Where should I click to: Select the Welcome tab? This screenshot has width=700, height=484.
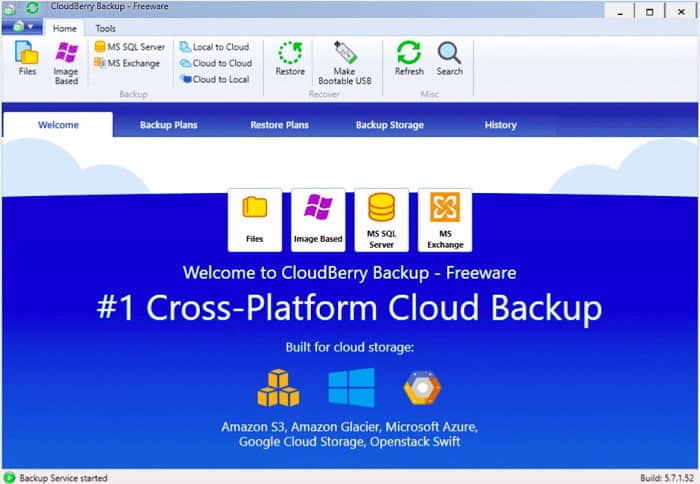[58, 125]
